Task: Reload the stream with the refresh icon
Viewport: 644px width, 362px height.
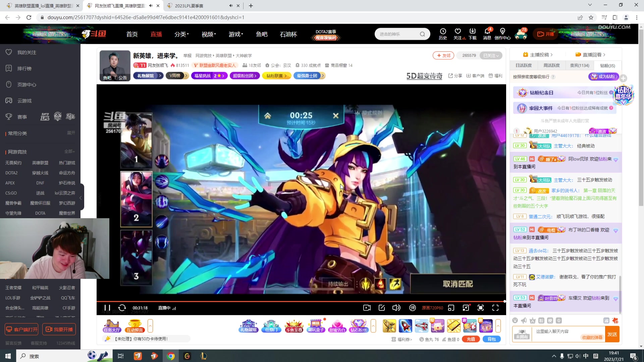Action: point(122,308)
